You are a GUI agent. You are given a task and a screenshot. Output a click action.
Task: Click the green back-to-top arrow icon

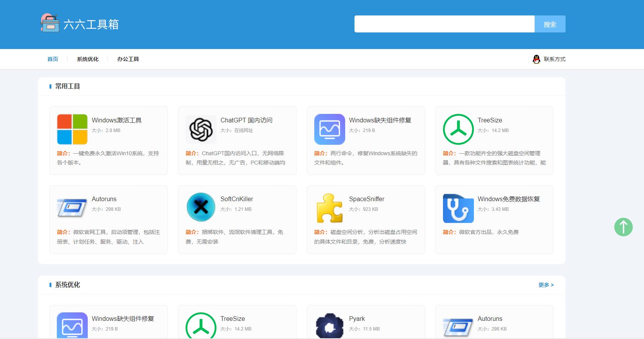tap(624, 227)
